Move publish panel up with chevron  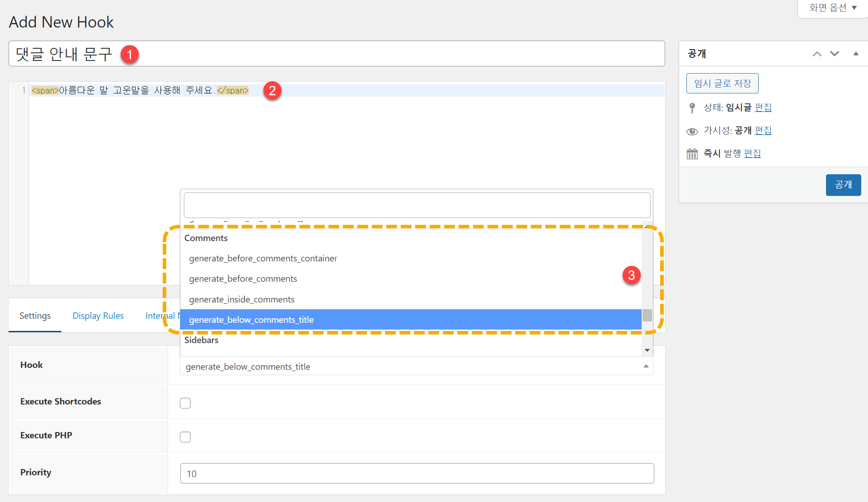pyautogui.click(x=816, y=54)
